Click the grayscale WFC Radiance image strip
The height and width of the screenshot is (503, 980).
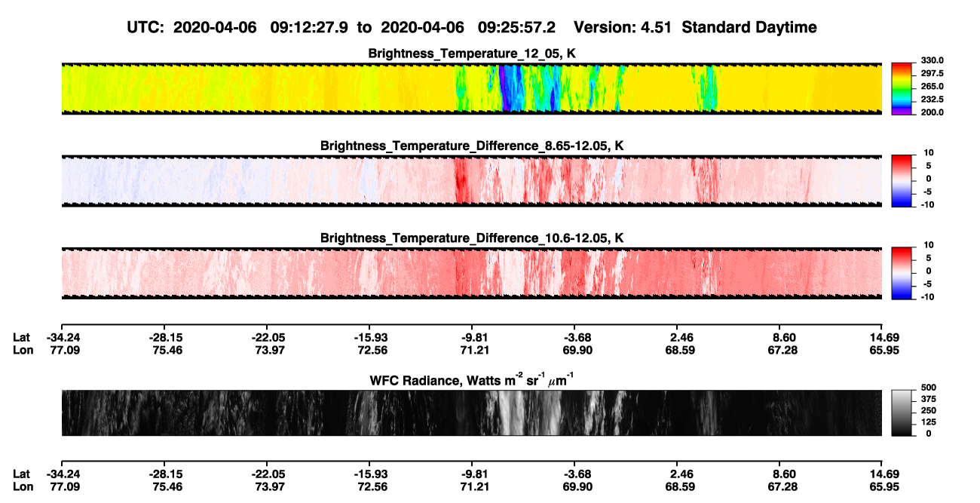click(472, 413)
